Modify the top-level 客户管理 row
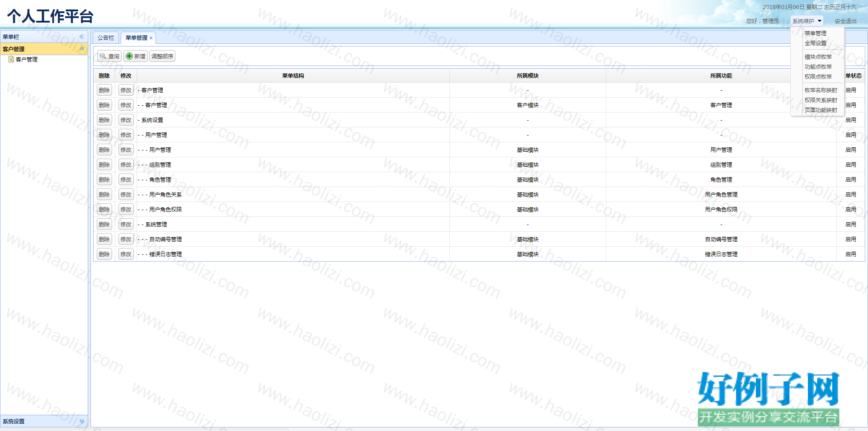This screenshot has height=431, width=868. (126, 90)
